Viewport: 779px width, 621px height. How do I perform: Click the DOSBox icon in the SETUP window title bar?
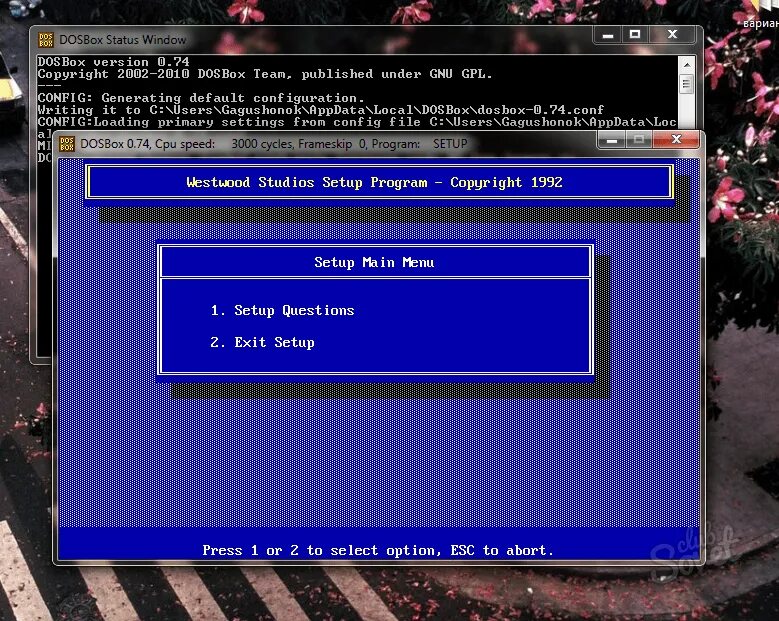pyautogui.click(x=67, y=144)
